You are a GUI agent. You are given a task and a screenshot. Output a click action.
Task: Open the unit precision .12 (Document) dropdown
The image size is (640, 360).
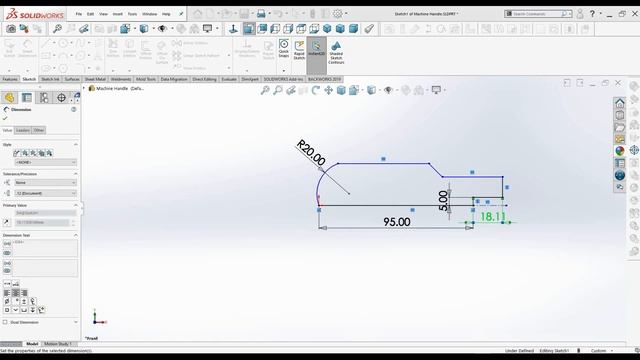click(45, 193)
